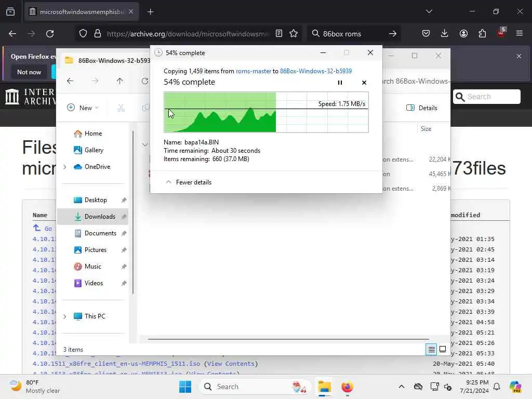Open Gallery in Explorer navigation pane
Image resolution: width=532 pixels, height=399 pixels.
click(88, 150)
